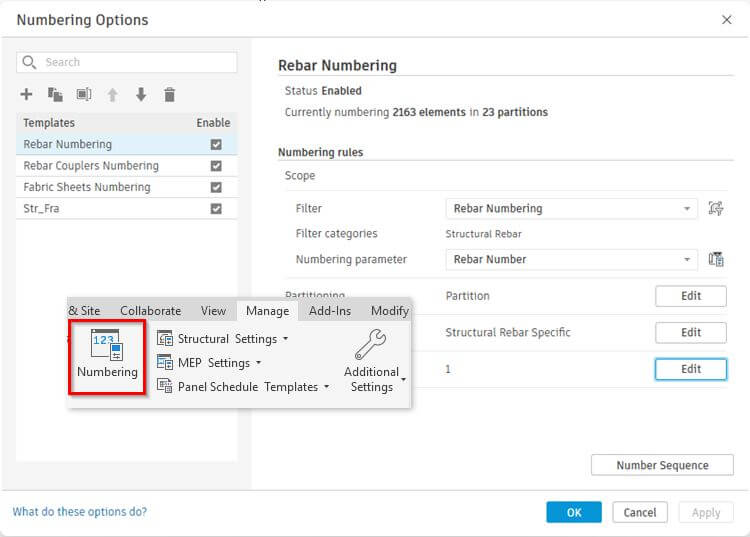Uncheck Rebar Couplers Numbering enable box
The image size is (750, 537).
pyautogui.click(x=216, y=166)
